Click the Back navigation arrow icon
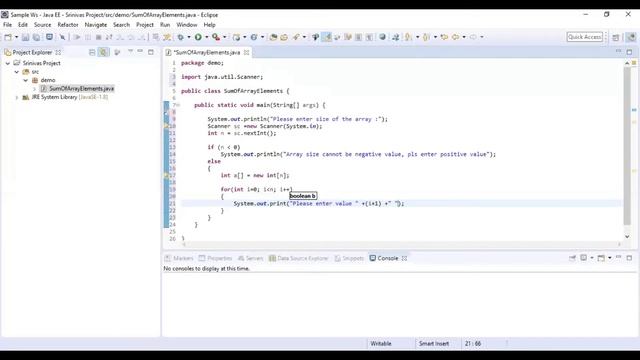640x360 pixels. 456,37
